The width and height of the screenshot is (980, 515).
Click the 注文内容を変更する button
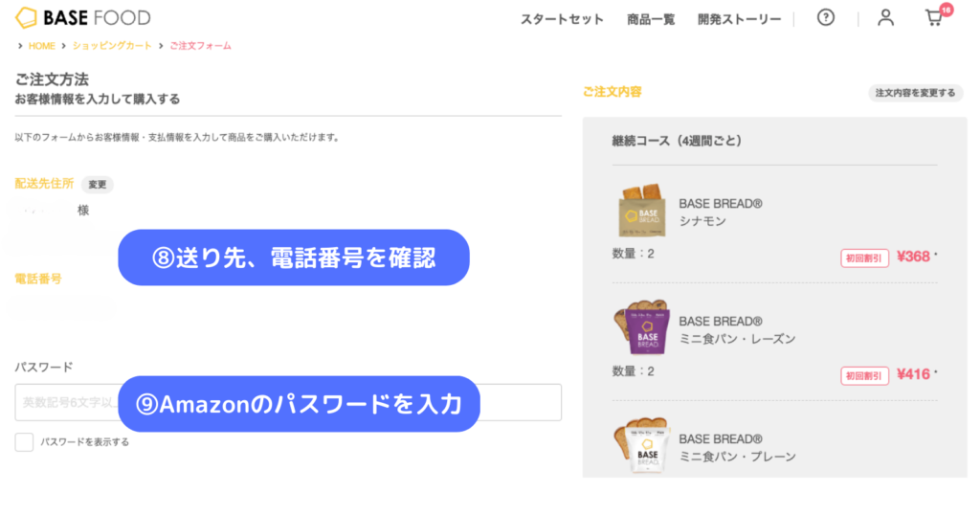(x=915, y=93)
